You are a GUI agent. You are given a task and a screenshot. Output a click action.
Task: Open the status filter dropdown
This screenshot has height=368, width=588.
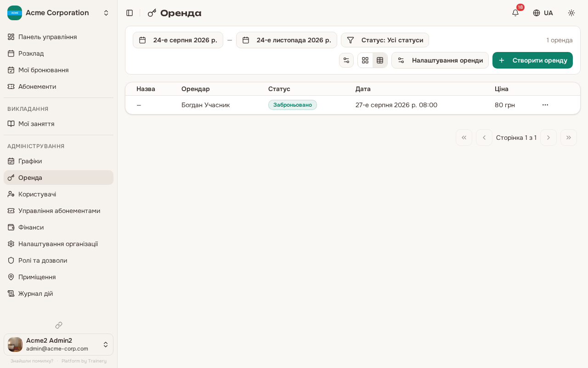point(385,40)
